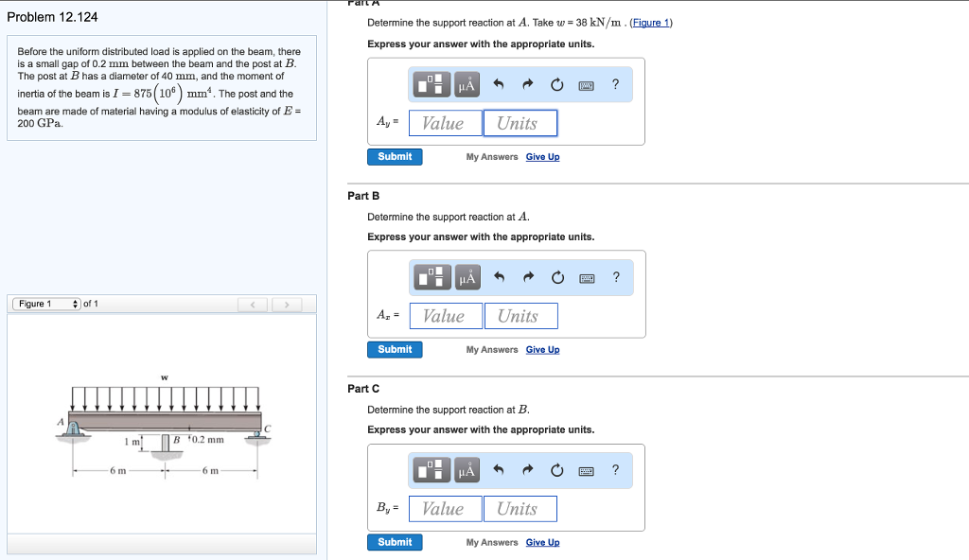Open the equation template editor in Part A
This screenshot has height=560, width=969.
(x=432, y=84)
